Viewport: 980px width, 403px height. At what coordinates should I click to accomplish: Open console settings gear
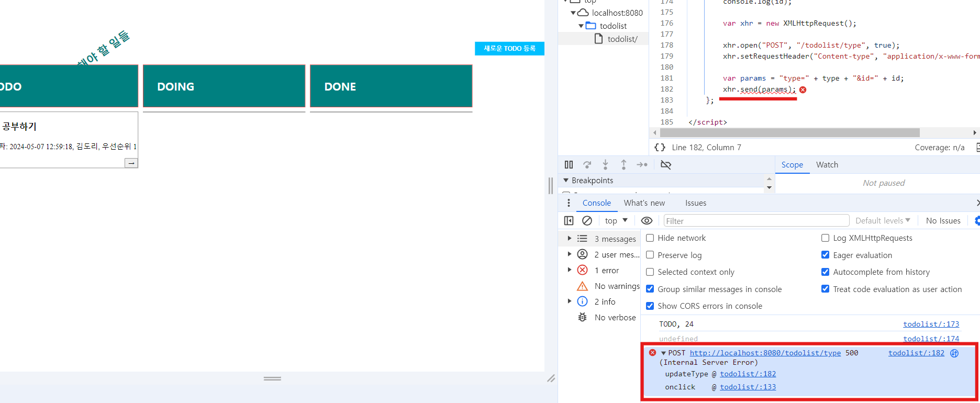tap(977, 221)
